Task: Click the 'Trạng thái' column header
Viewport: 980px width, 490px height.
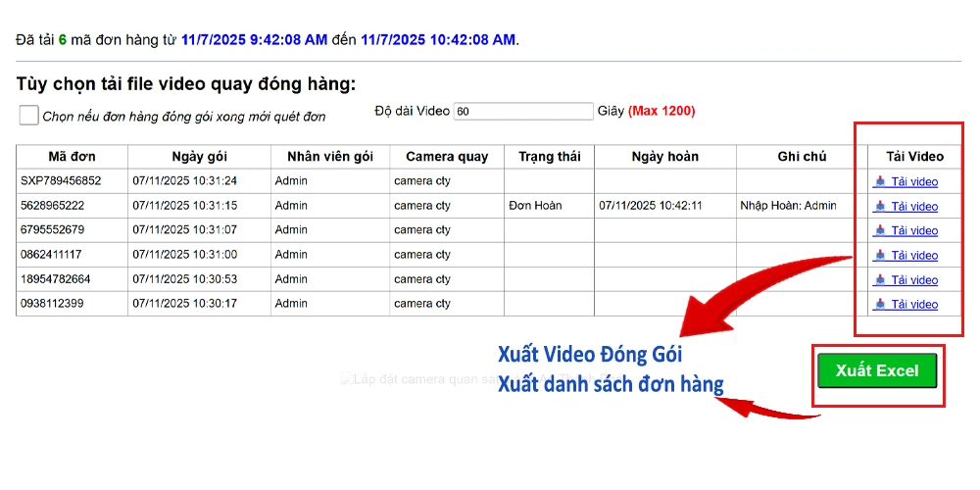Action: [550, 157]
